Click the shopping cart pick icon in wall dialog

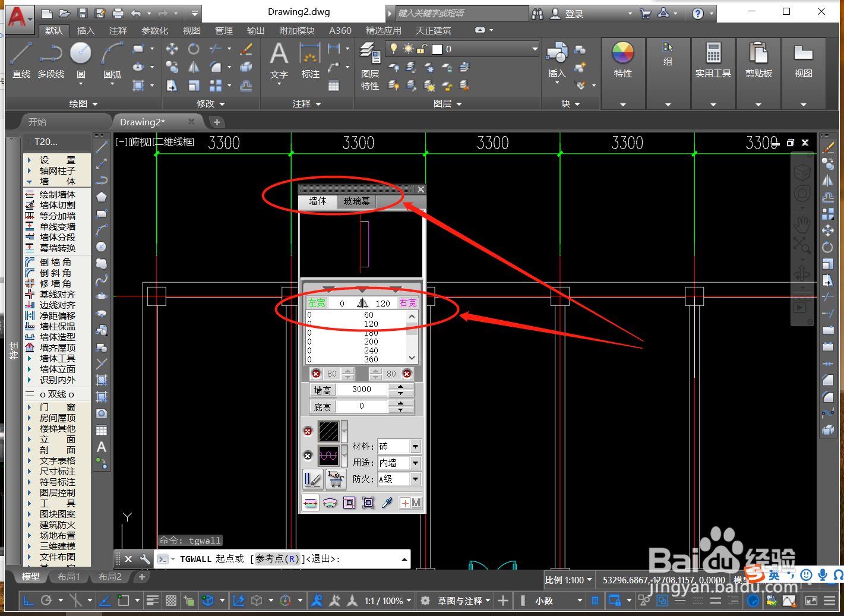(336, 479)
